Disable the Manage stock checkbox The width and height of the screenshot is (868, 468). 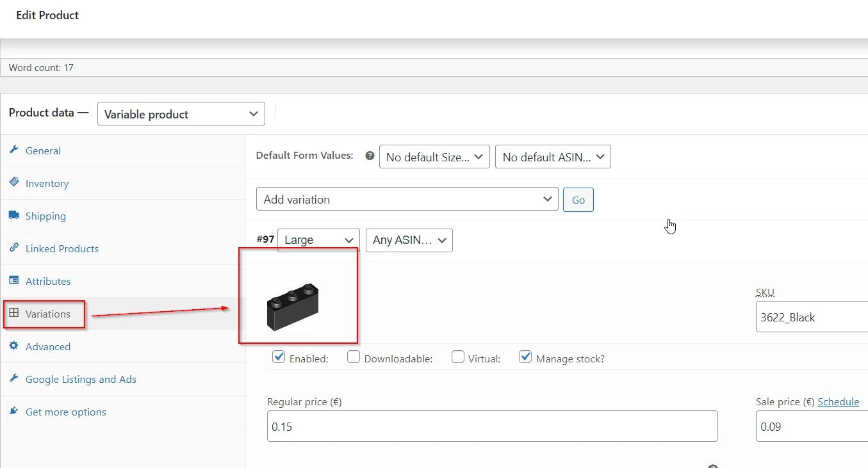click(525, 357)
